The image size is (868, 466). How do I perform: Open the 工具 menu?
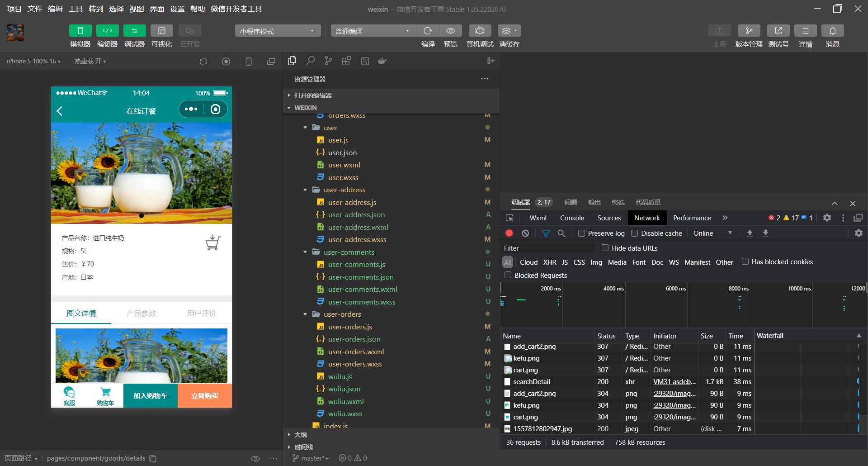[75, 9]
